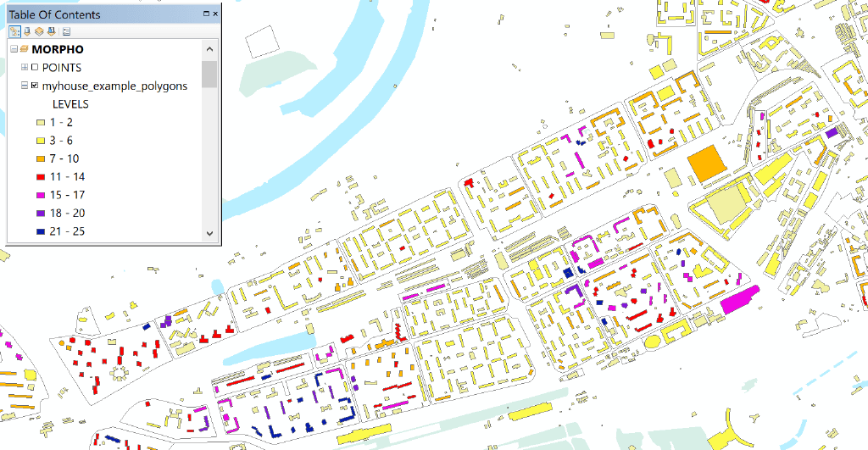Click the large magenta building polygon on map
The width and height of the screenshot is (868, 450).
click(740, 300)
